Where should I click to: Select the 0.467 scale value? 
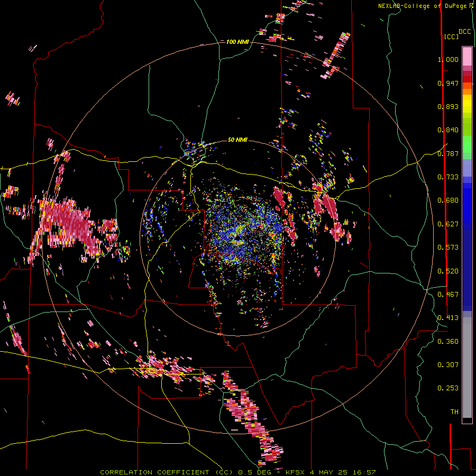click(x=448, y=295)
